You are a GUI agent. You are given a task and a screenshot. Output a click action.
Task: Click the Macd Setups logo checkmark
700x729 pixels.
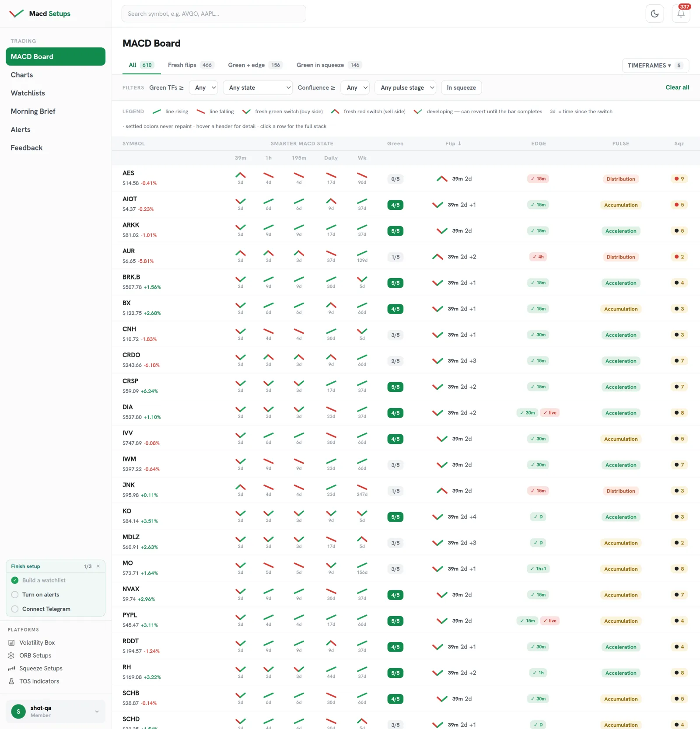click(17, 14)
